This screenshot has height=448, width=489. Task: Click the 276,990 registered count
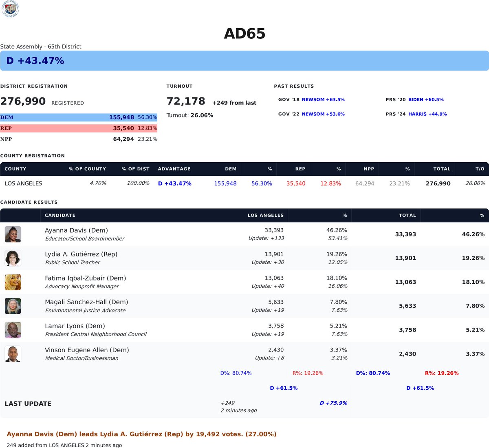coord(23,101)
